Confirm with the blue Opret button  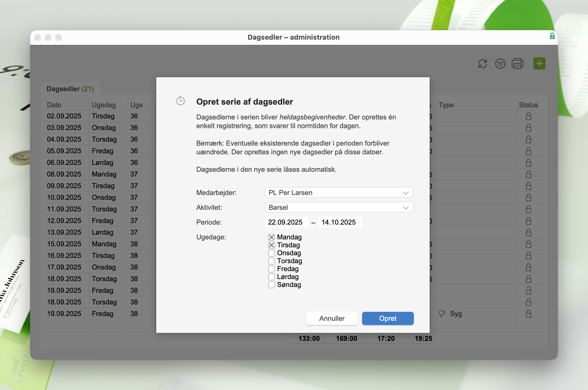388,318
